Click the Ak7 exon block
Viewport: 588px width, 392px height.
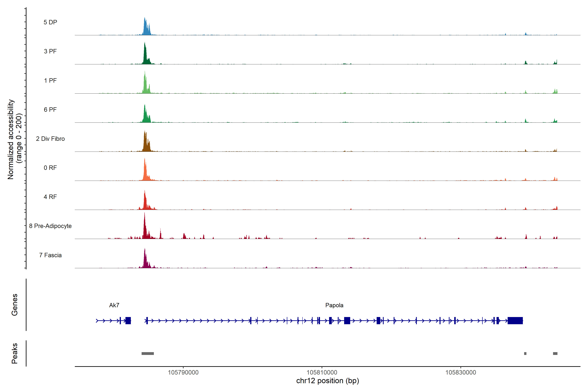(x=128, y=320)
